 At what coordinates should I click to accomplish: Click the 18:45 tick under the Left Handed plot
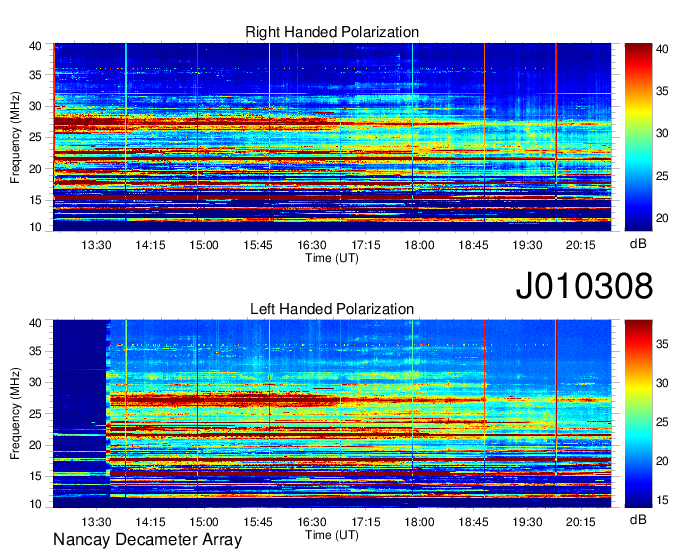tap(474, 522)
